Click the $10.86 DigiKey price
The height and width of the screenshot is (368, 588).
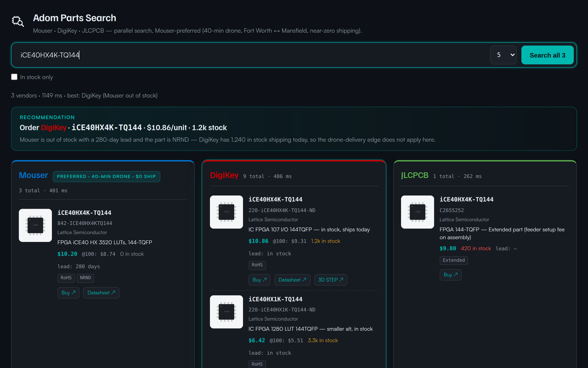click(x=258, y=241)
